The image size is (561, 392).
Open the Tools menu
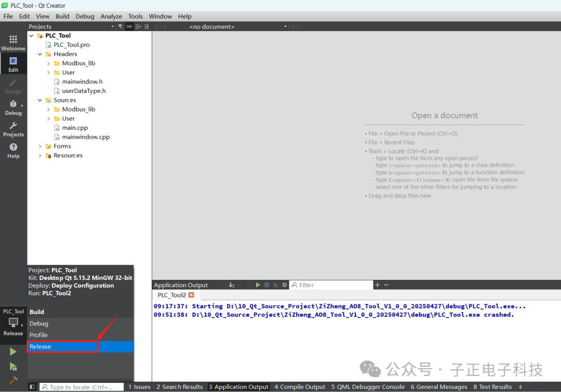click(x=135, y=16)
